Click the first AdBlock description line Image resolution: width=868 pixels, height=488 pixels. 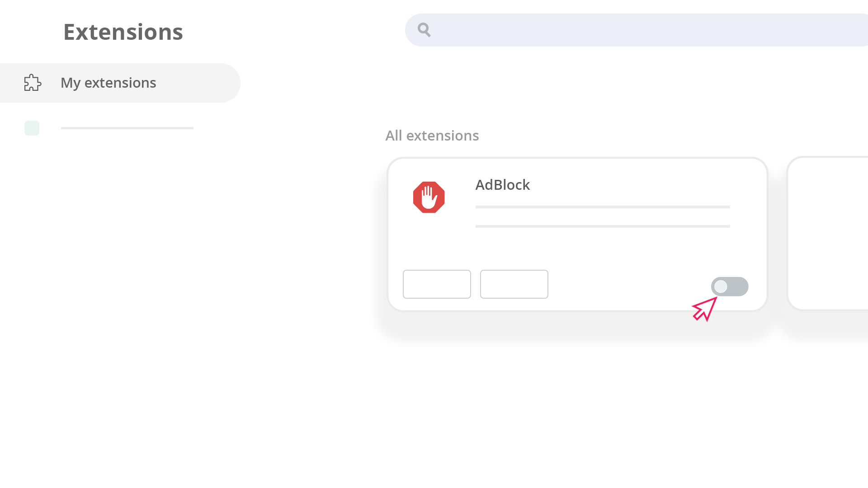[x=603, y=207]
